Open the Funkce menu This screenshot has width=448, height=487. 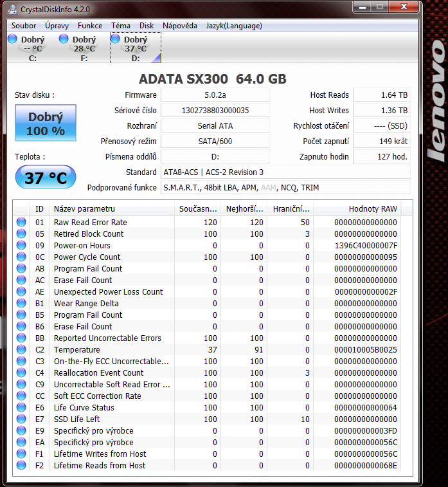click(x=90, y=26)
